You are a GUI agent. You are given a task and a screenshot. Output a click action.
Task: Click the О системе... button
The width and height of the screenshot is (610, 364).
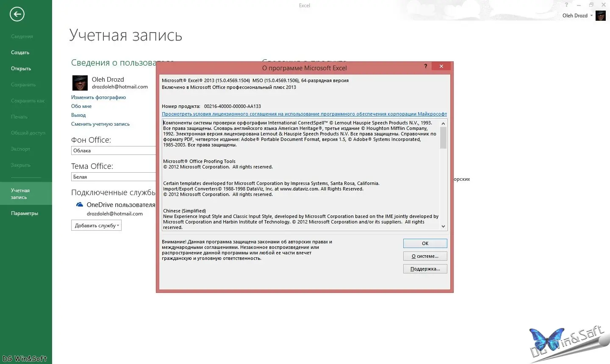click(425, 256)
